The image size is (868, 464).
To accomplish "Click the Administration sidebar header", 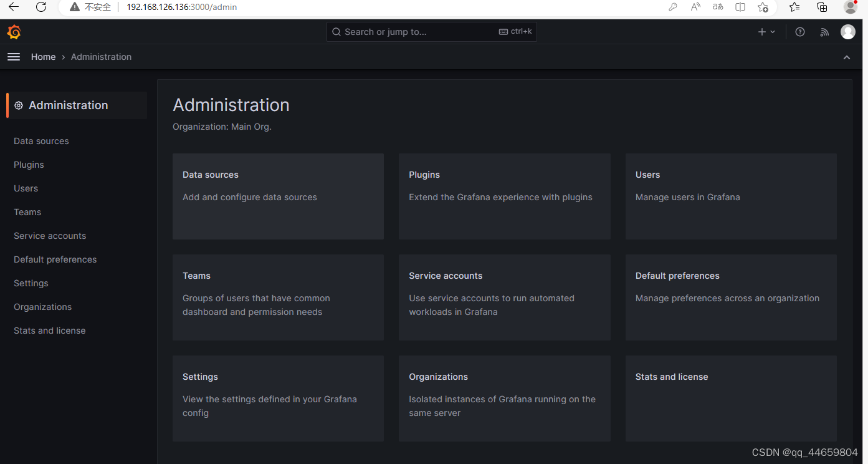I will [77, 105].
